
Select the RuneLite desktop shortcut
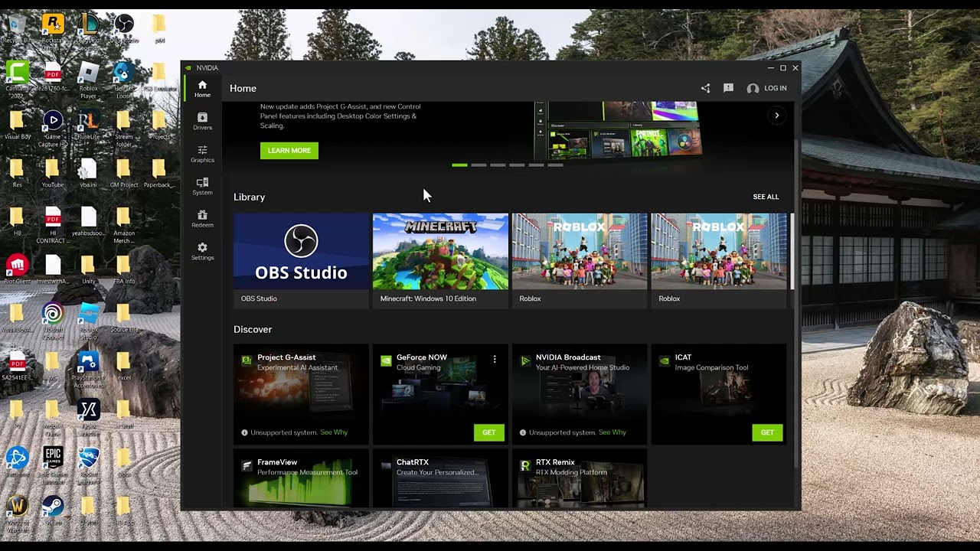(88, 126)
